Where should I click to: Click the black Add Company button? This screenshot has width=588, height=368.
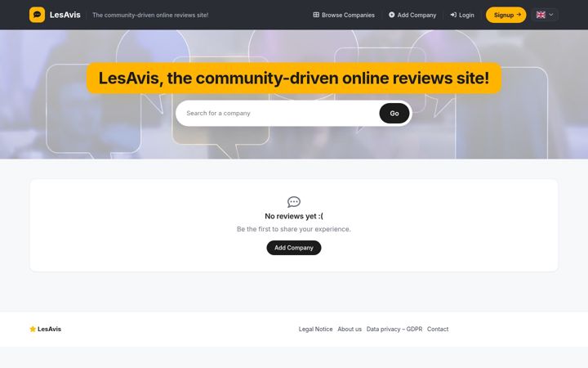tap(294, 248)
